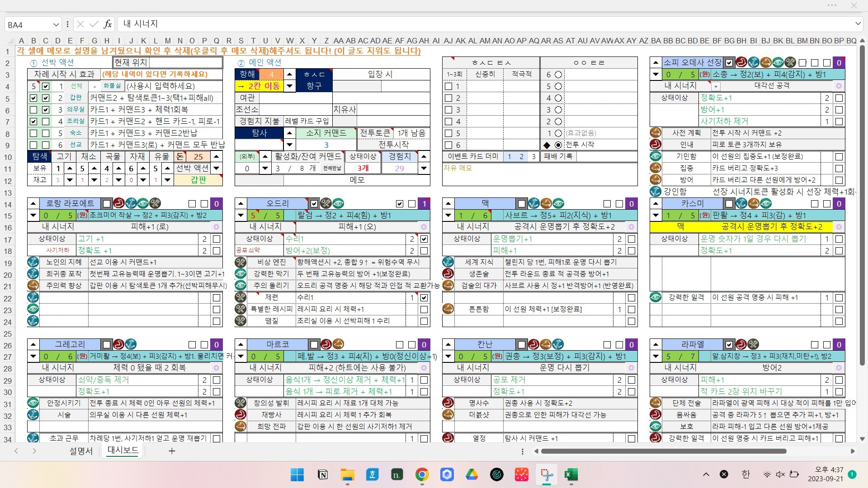The width and height of the screenshot is (868, 488).
Task: Click the eye icon beside 강력한 막기
Action: point(241,274)
